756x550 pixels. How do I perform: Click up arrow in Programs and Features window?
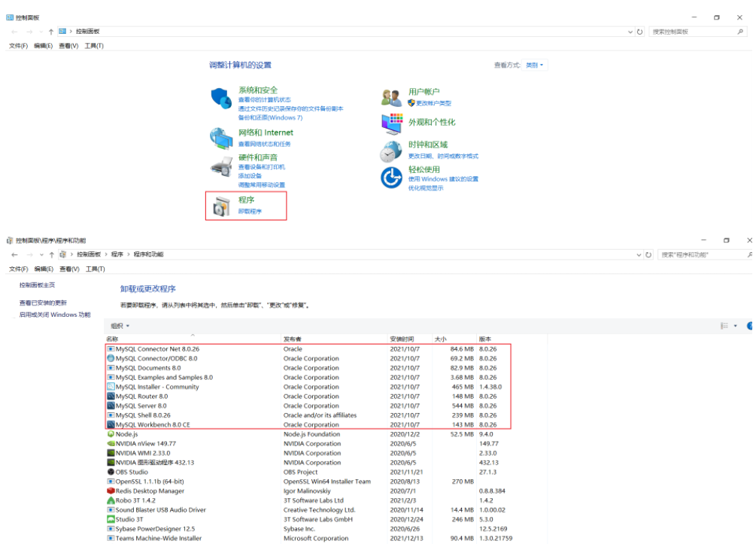(x=52, y=254)
